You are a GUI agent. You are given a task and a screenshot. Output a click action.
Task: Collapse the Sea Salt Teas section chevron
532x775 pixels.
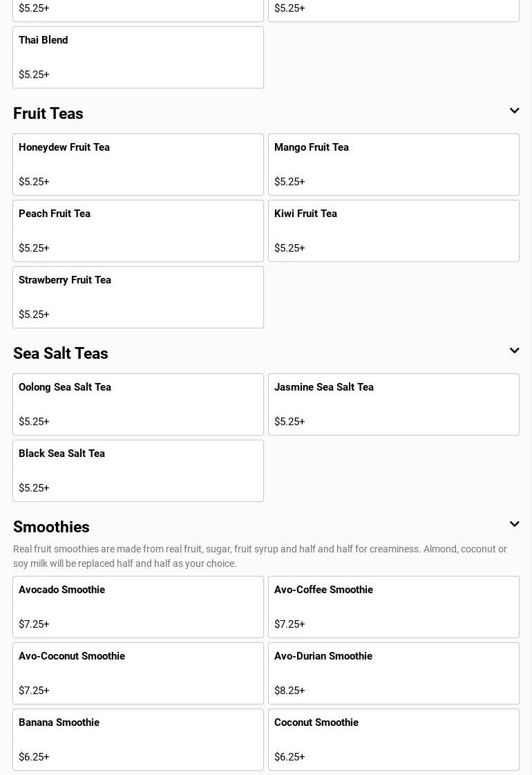(514, 351)
